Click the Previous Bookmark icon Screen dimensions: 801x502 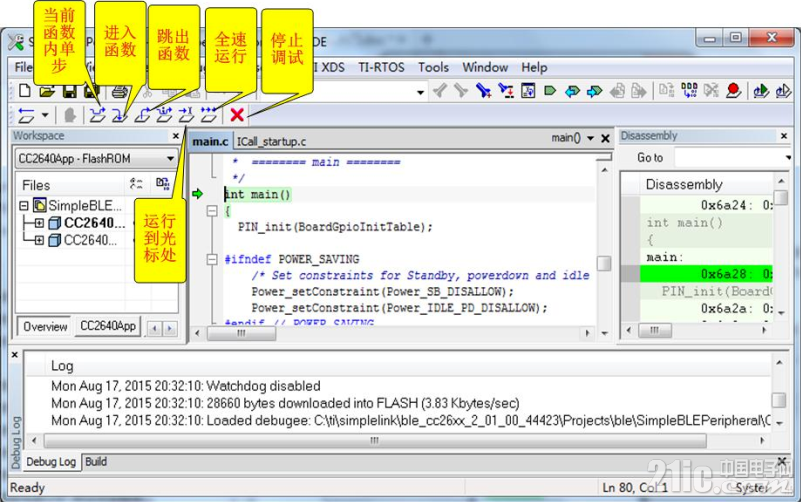572,91
